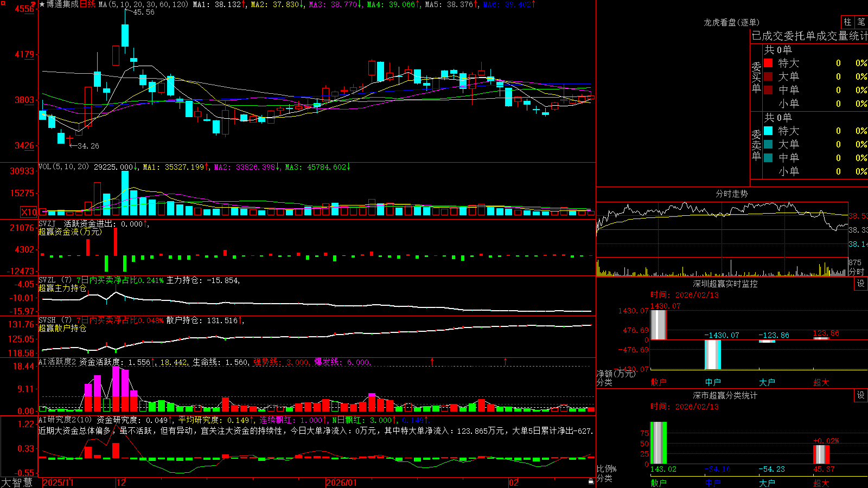Open MA(5,10,20,30,60,120) indicator parameters
868x488 pixels.
click(143, 4)
